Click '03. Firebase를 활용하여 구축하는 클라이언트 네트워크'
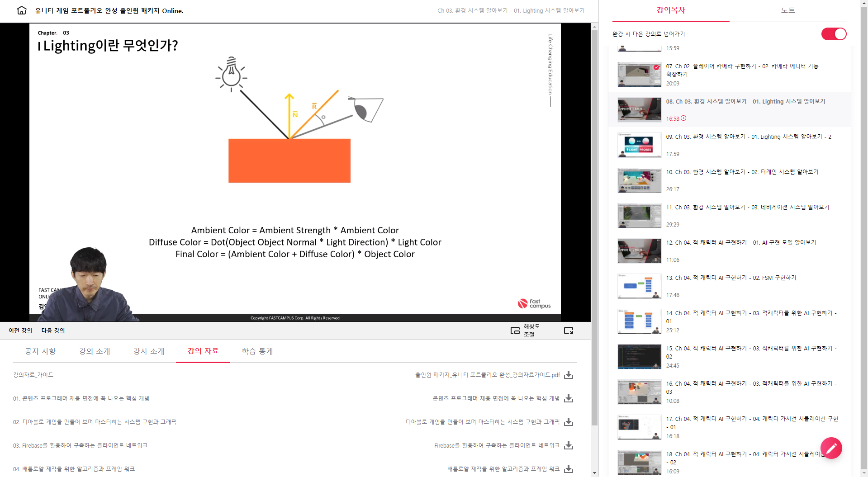This screenshot has height=477, width=868. coord(80,445)
